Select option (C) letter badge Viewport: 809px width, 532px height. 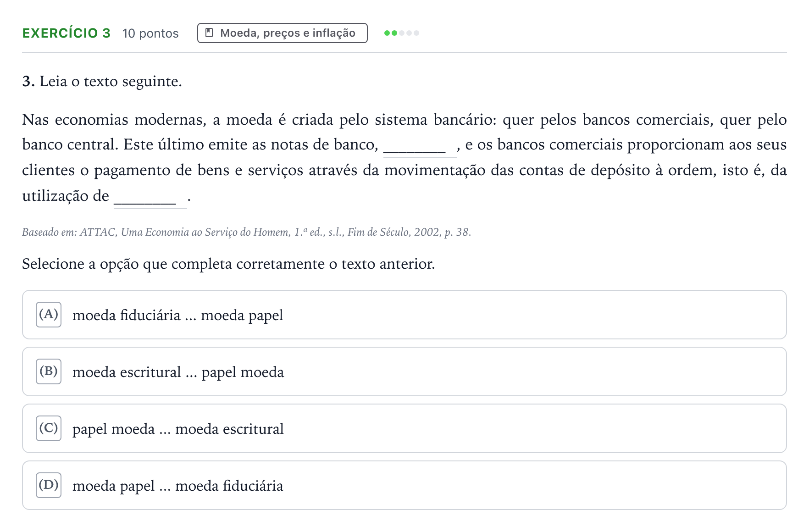click(x=49, y=428)
